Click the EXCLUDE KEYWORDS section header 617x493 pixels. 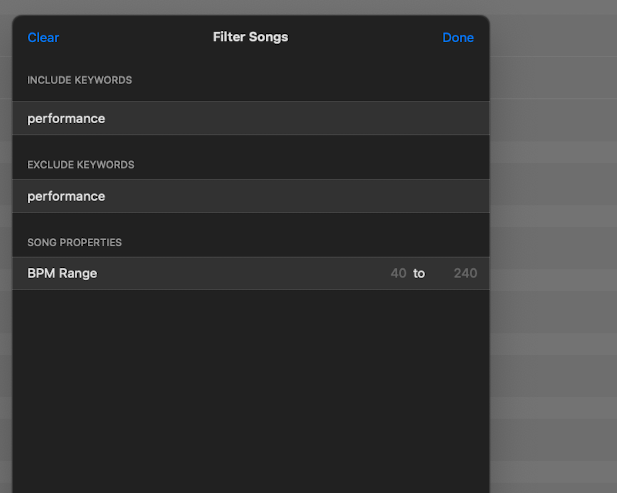coord(81,164)
